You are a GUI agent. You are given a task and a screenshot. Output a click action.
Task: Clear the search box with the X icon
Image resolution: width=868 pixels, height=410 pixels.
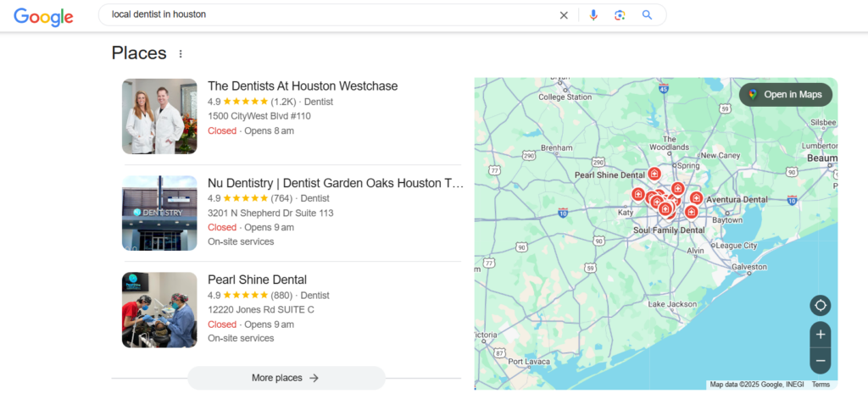pos(564,15)
